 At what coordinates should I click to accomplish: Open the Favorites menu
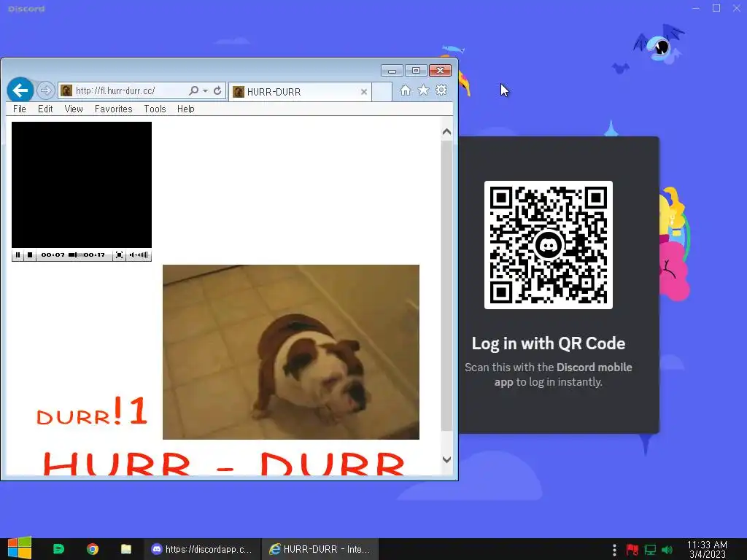point(113,109)
